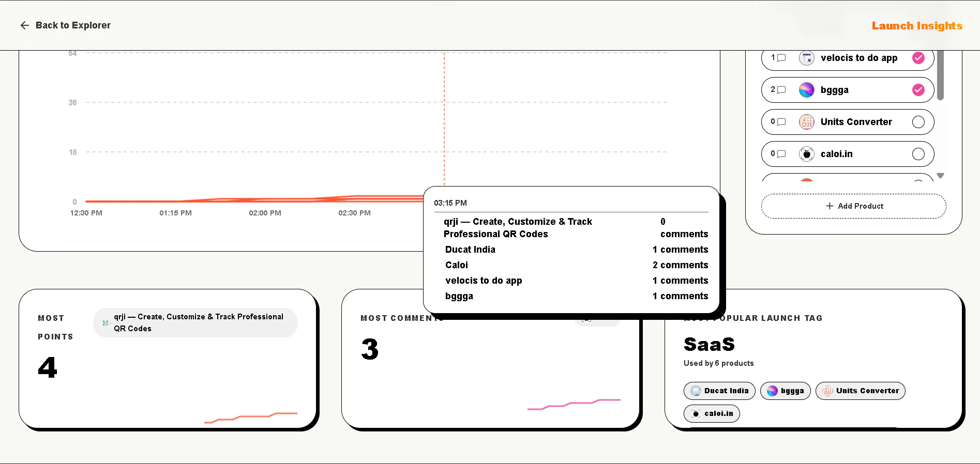Screen dimensions: 980x464
Task: Uncheck the velocis to do app product
Action: pos(918,58)
